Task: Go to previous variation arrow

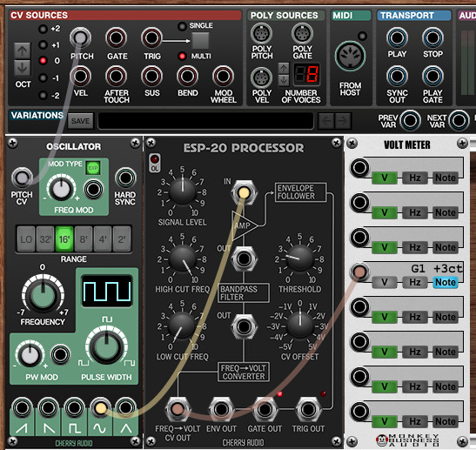Action: (x=326, y=121)
